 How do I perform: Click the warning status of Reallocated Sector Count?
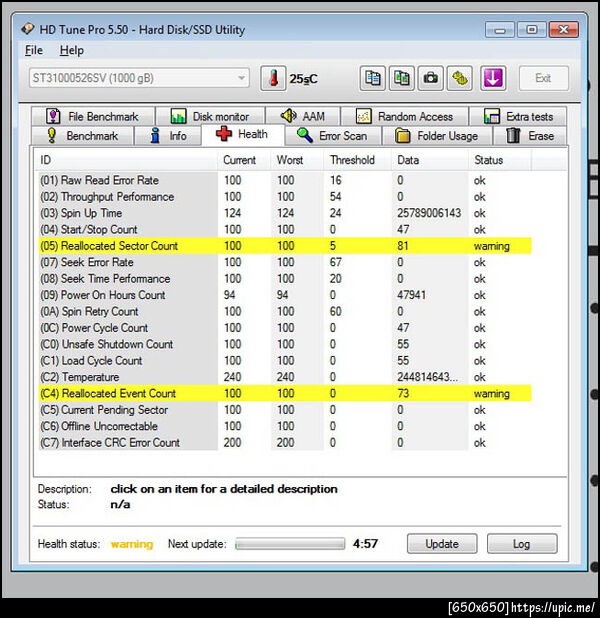point(492,246)
